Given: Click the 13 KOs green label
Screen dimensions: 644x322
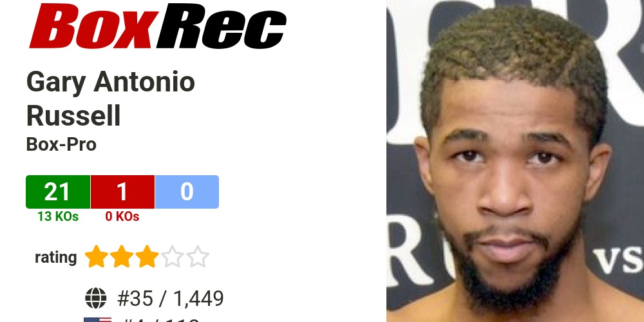Looking at the screenshot, I should pos(58,216).
